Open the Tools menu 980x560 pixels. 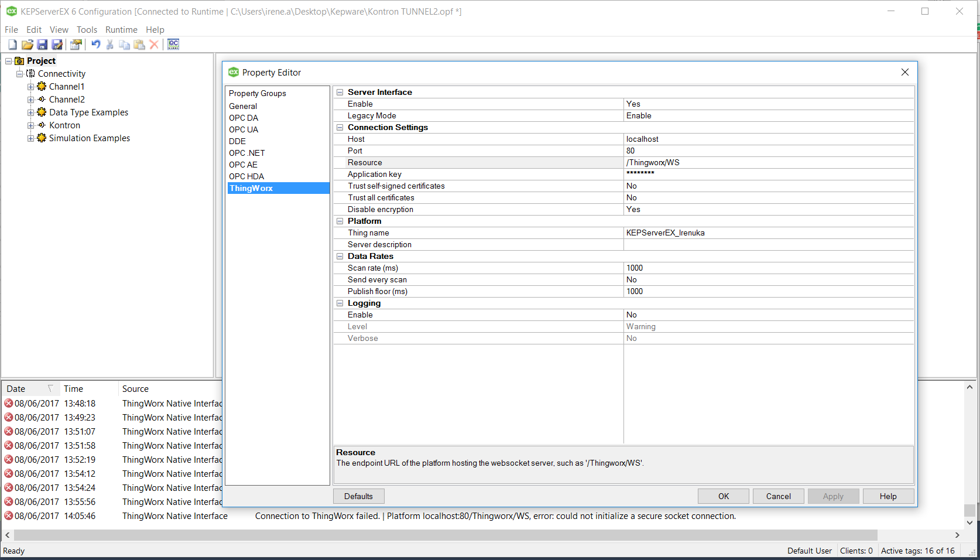pyautogui.click(x=87, y=30)
